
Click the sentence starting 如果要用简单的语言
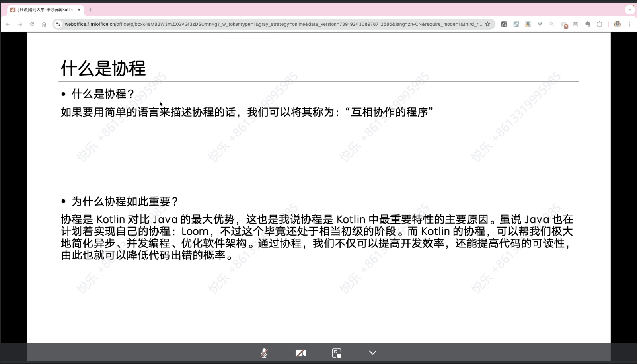(247, 112)
